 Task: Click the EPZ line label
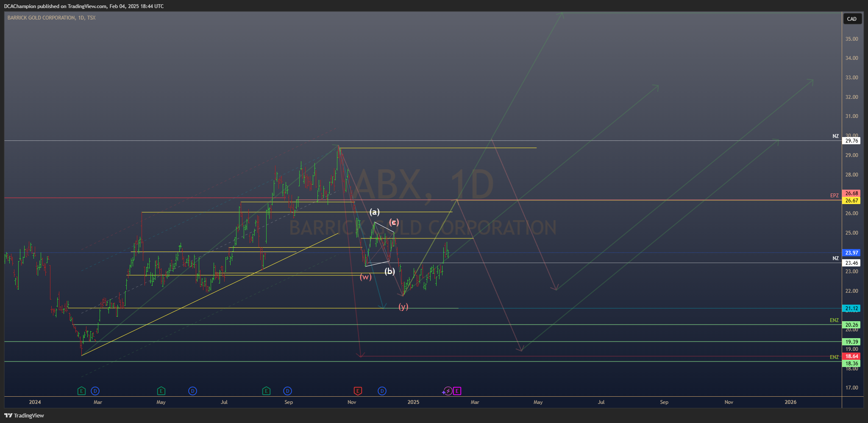[x=834, y=196]
